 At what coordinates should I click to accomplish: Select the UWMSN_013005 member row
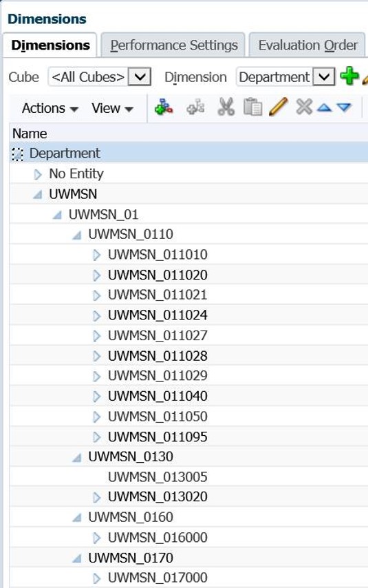click(x=188, y=476)
